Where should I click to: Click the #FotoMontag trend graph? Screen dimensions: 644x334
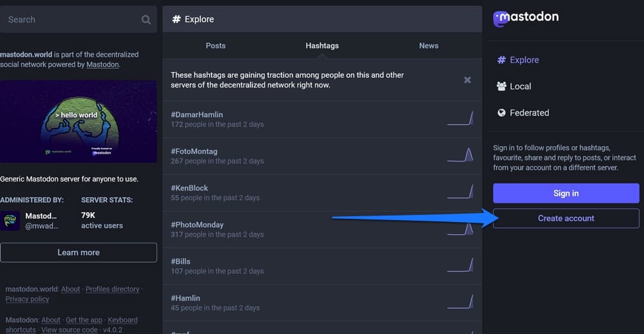click(x=460, y=155)
